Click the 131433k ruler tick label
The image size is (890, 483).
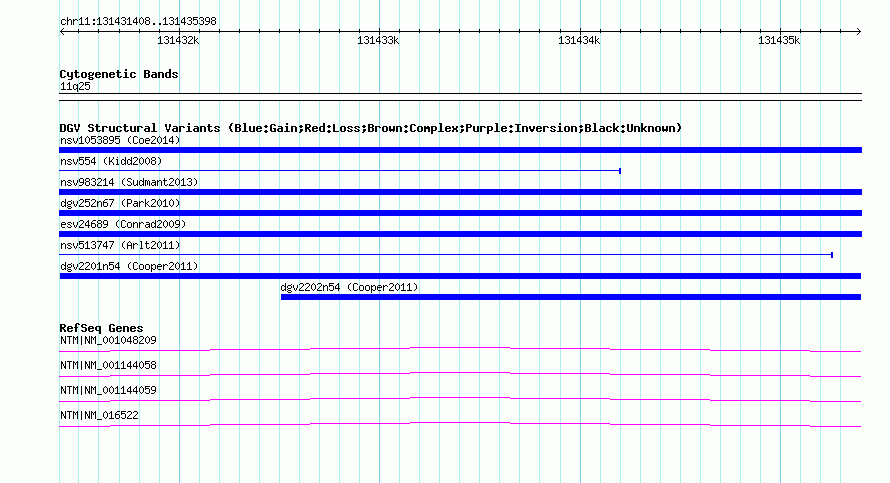pos(377,40)
